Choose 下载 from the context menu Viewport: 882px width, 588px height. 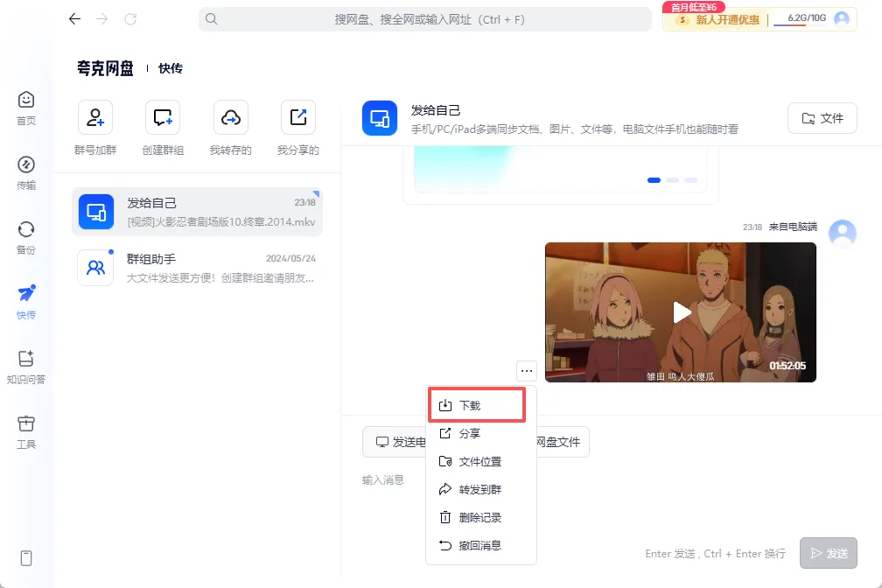477,405
